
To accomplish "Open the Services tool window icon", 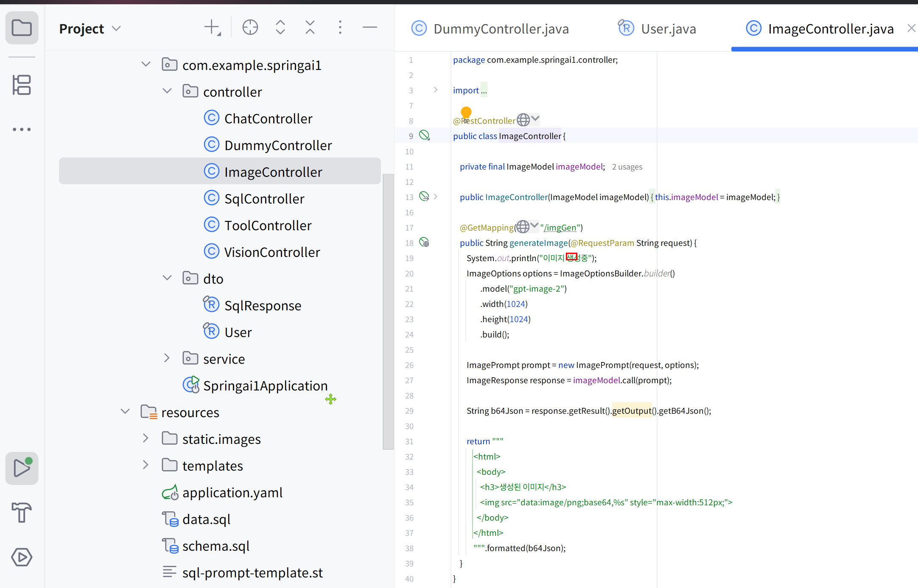I will click(22, 557).
